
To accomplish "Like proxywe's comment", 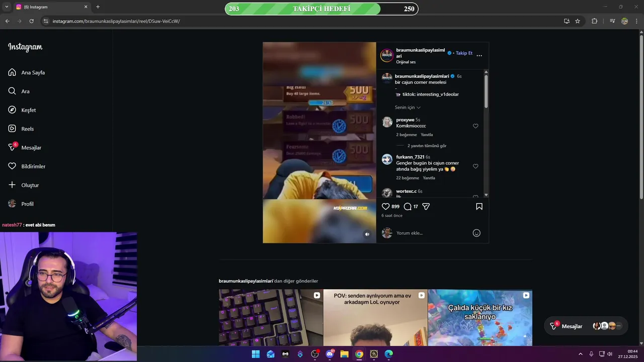I will pyautogui.click(x=475, y=126).
